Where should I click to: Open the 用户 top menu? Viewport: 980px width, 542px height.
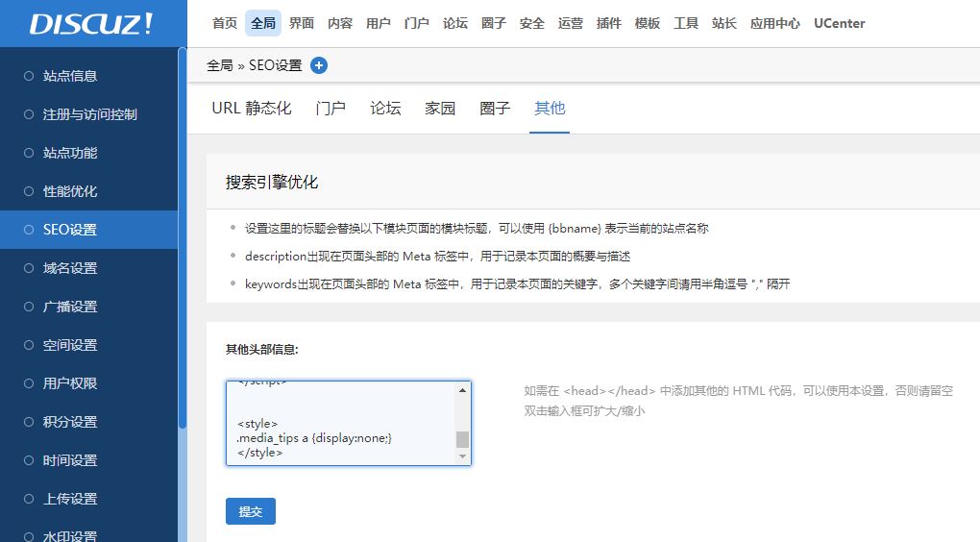coord(379,23)
